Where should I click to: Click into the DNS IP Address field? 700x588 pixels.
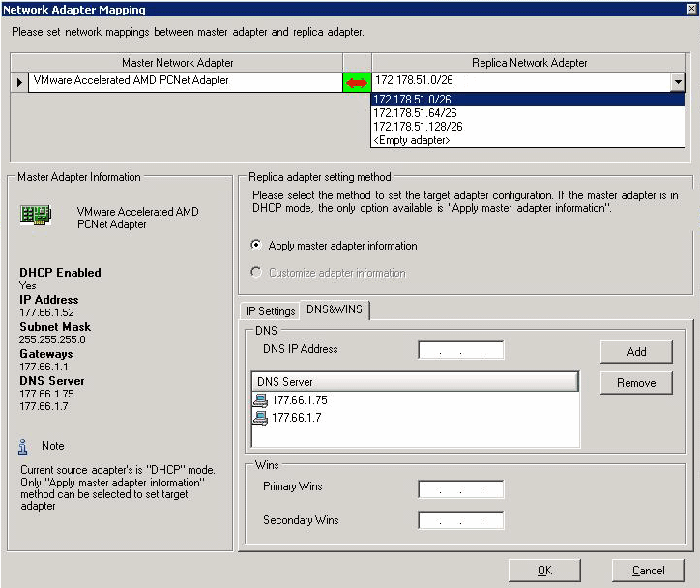pyautogui.click(x=461, y=350)
